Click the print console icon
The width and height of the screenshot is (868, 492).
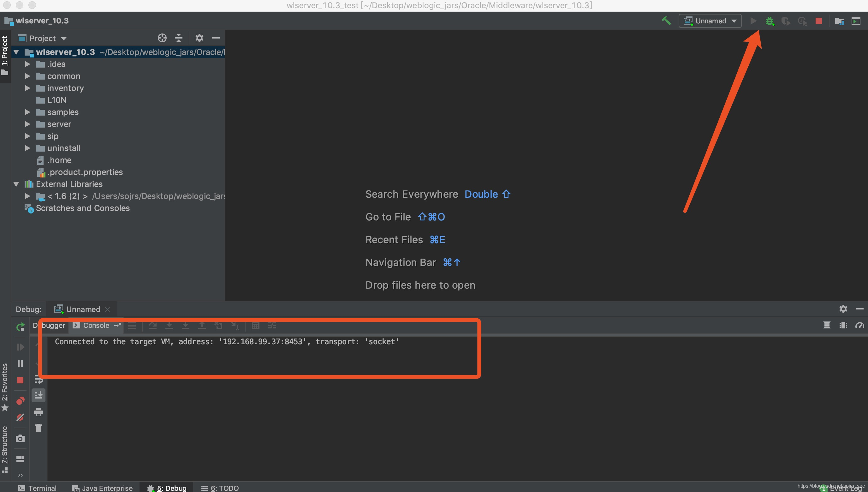point(39,412)
